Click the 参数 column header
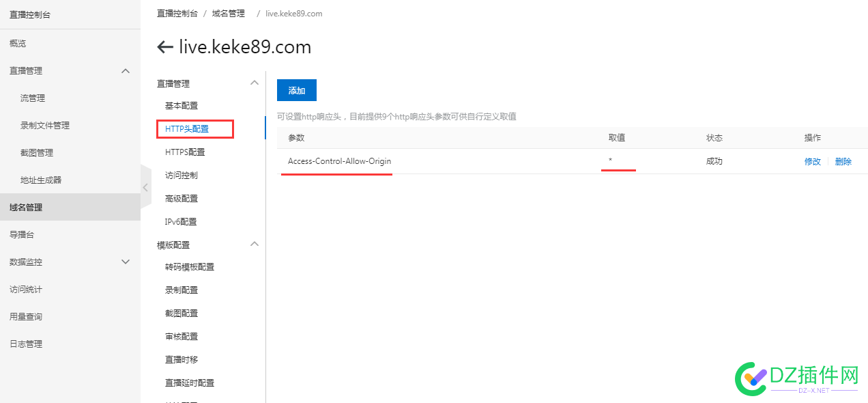 296,137
